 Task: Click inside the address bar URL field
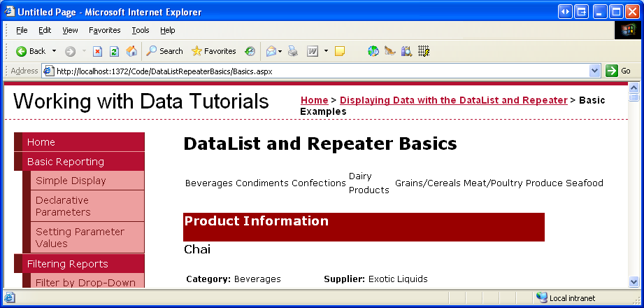click(315, 71)
